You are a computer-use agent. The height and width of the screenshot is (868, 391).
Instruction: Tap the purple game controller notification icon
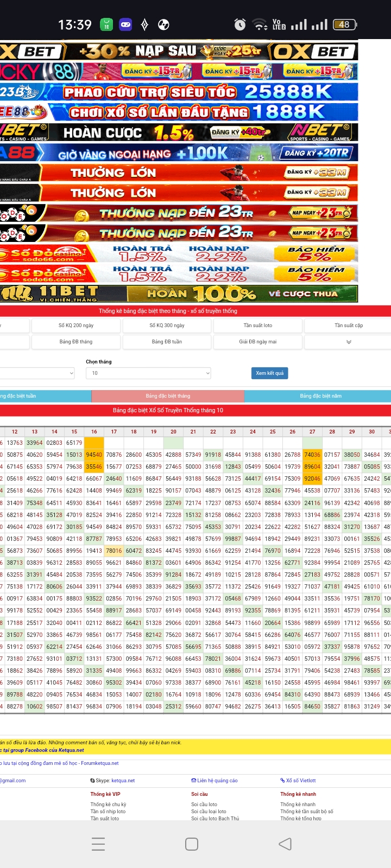click(125, 24)
